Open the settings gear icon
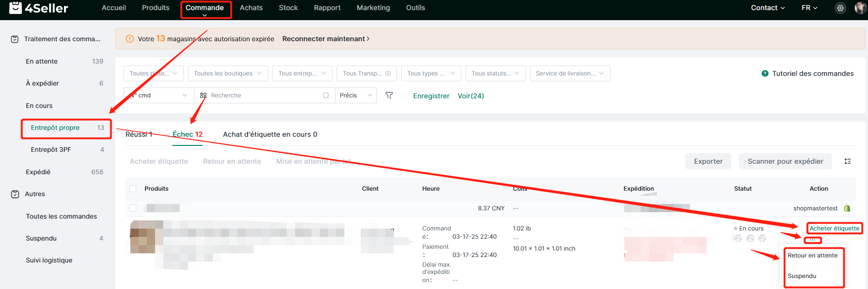 840,8
